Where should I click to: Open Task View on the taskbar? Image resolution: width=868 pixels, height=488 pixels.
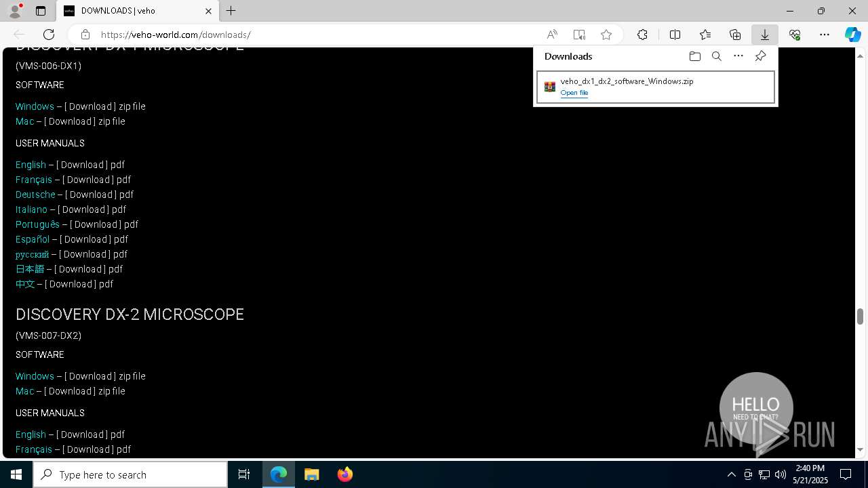244,474
